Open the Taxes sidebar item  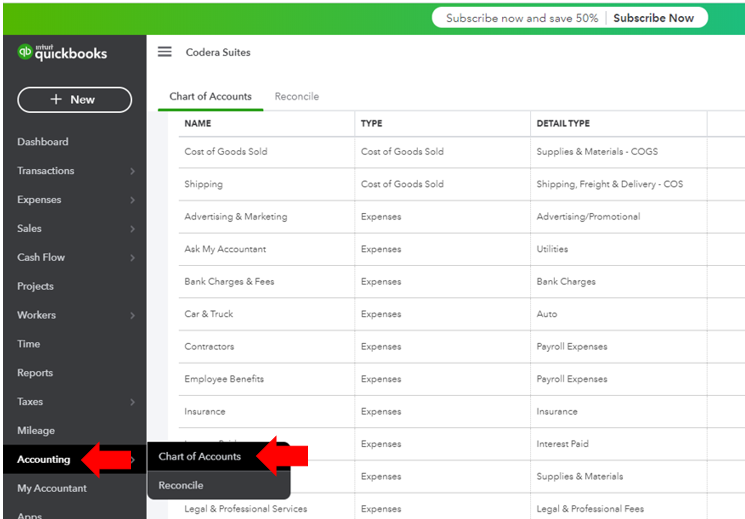(30, 402)
